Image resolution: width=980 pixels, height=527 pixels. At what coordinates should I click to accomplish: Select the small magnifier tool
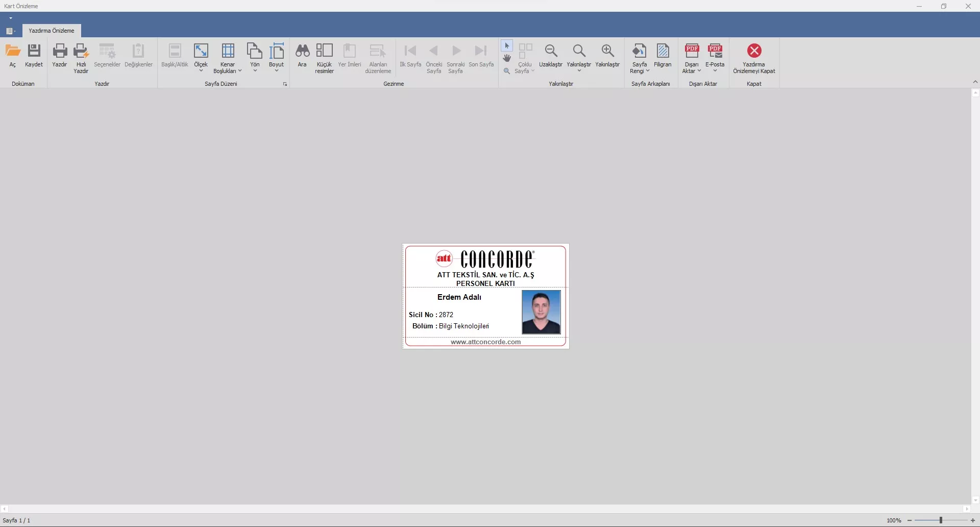pyautogui.click(x=507, y=71)
